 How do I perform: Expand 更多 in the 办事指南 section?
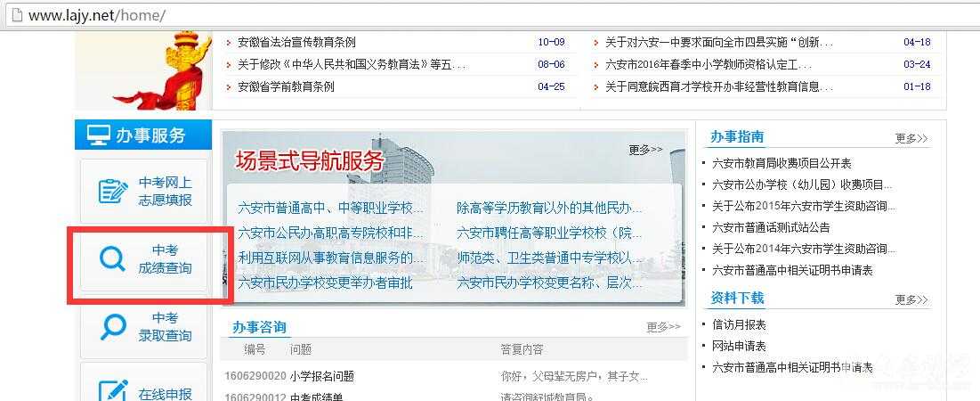tap(911, 139)
